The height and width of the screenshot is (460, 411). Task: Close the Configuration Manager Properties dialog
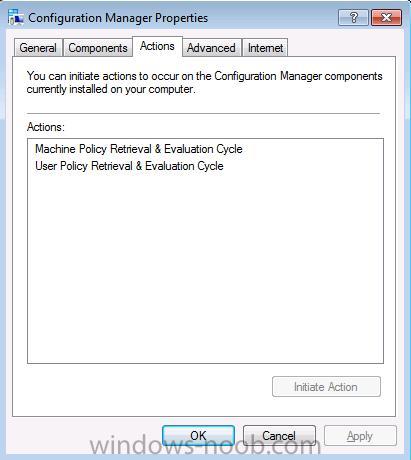386,17
